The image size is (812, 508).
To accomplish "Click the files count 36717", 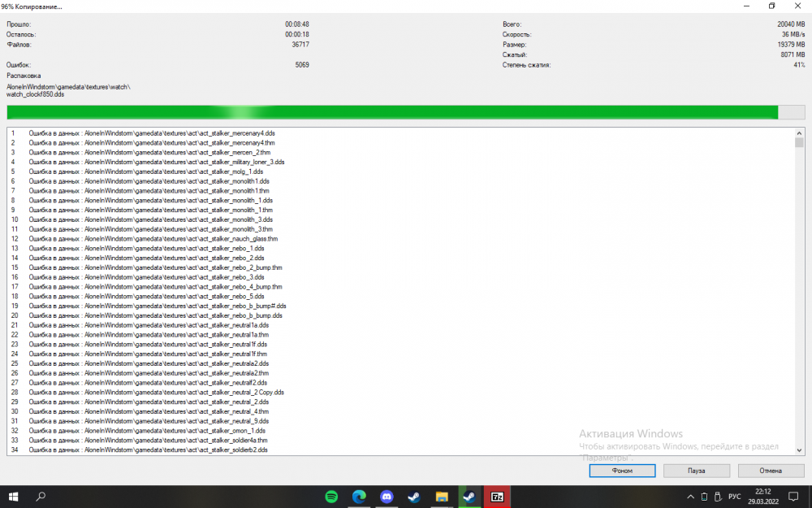I will click(x=300, y=45).
